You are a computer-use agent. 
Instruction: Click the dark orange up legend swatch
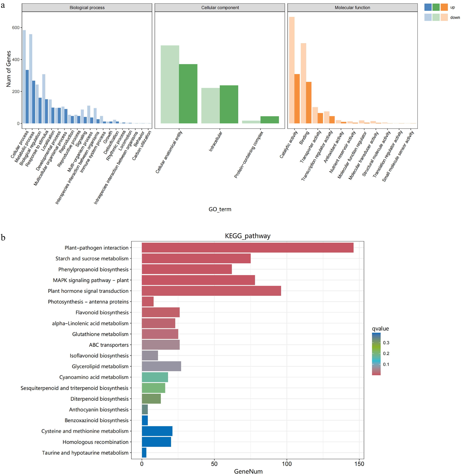click(x=444, y=7)
